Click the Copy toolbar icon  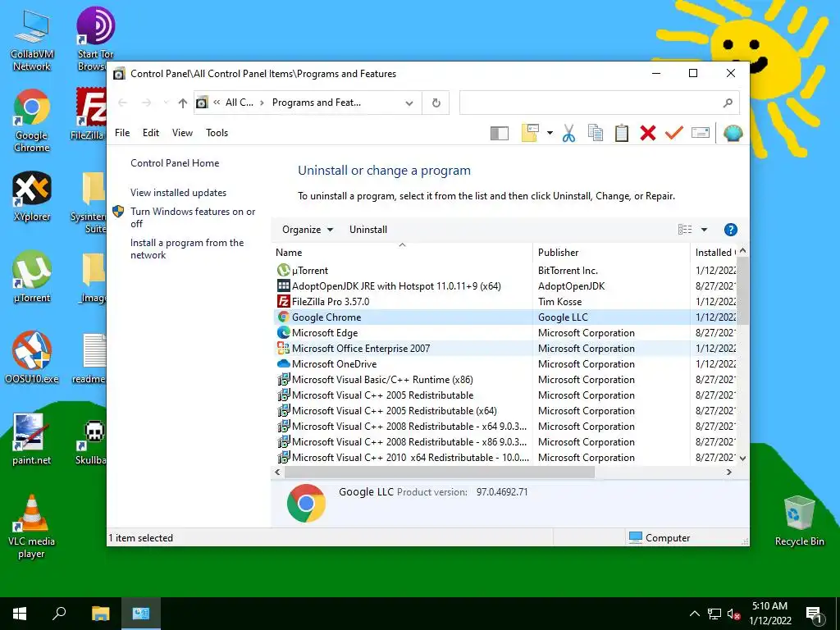(596, 133)
